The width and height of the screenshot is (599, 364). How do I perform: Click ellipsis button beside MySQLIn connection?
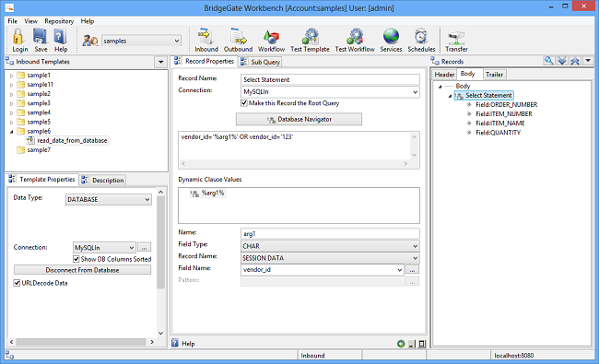[x=144, y=248]
